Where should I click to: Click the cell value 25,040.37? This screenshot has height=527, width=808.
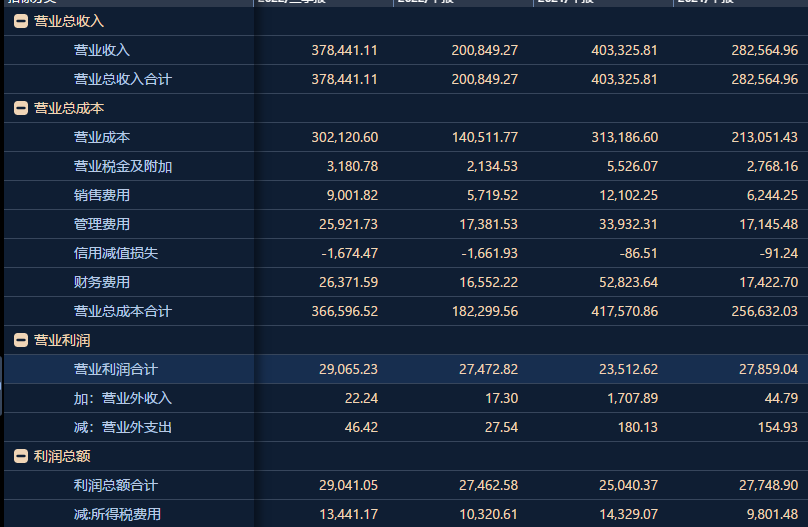[x=628, y=485]
